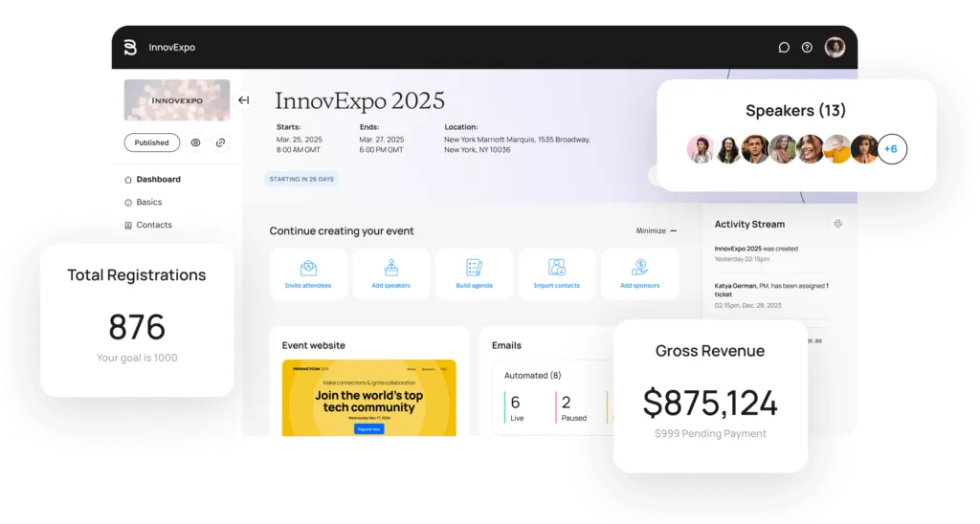This screenshot has width=980, height=524.
Task: Click the InnovExpo logo in top bar
Action: tap(131, 48)
